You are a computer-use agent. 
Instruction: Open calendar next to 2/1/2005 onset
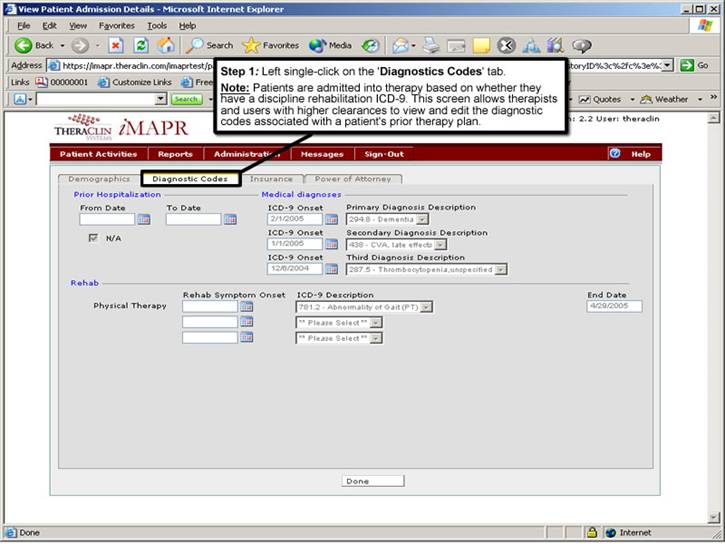point(331,219)
